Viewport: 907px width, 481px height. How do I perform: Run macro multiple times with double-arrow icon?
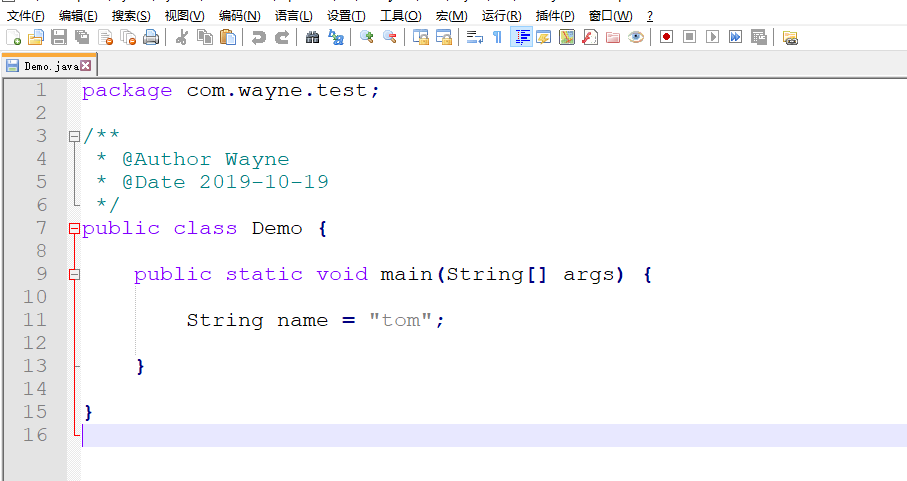pyautogui.click(x=735, y=37)
